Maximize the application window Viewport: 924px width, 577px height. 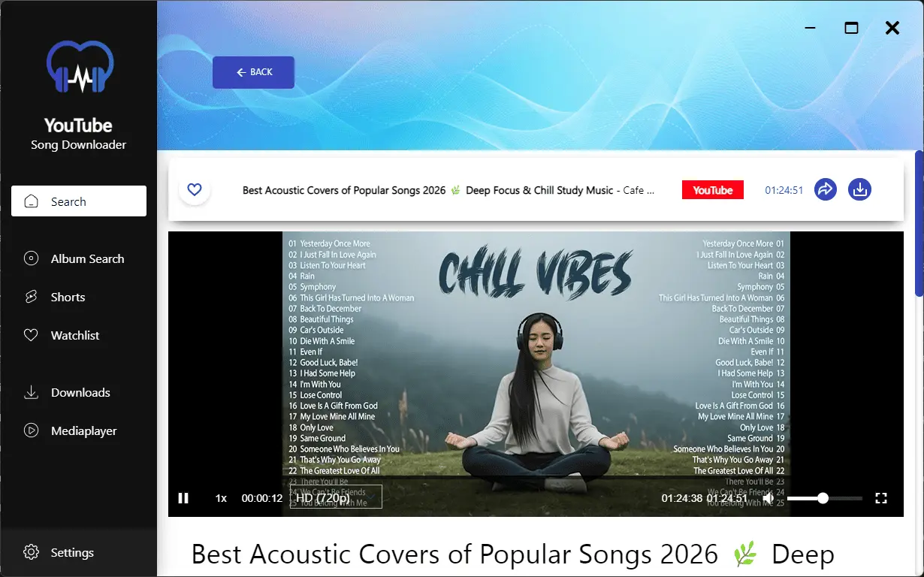851,28
